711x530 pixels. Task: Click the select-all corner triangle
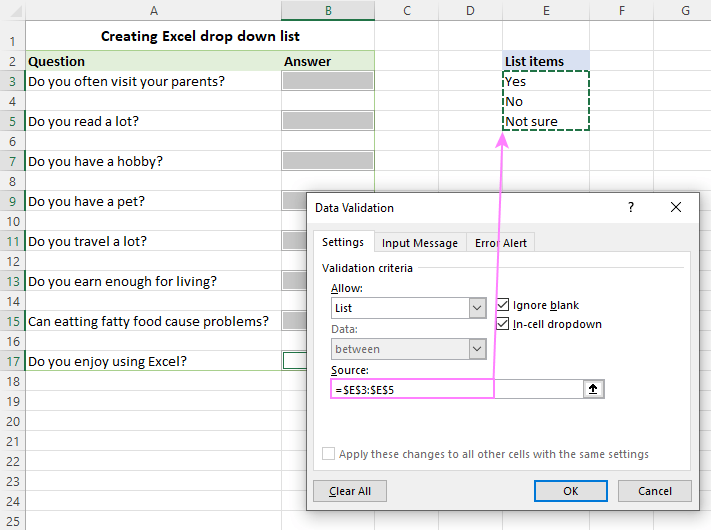15,11
